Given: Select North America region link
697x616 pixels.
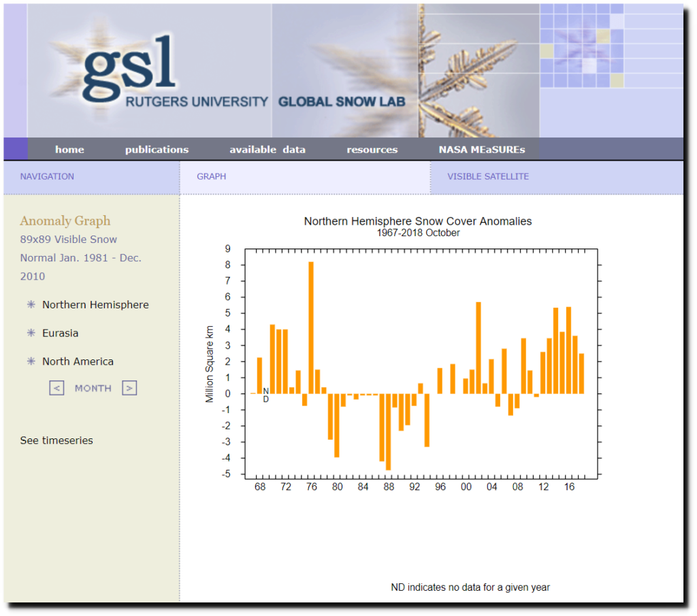Looking at the screenshot, I should [x=78, y=361].
